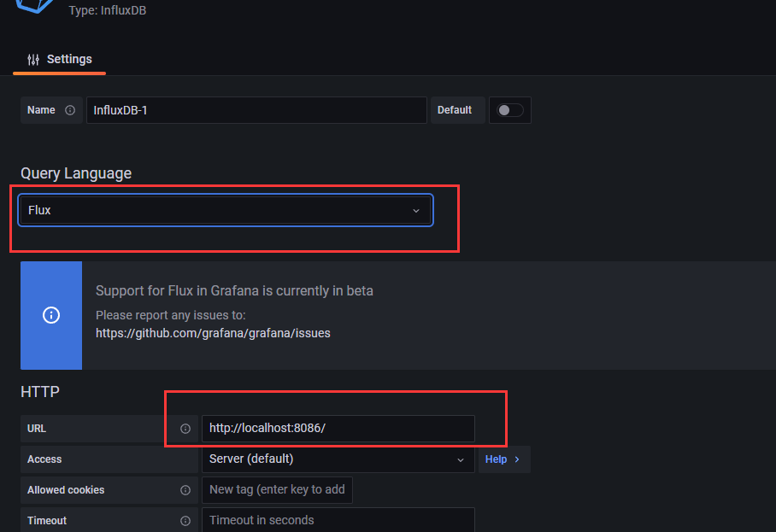Viewport: 776px width, 532px height.
Task: Open the Query Language dropdown showing Flux
Action: tap(226, 210)
